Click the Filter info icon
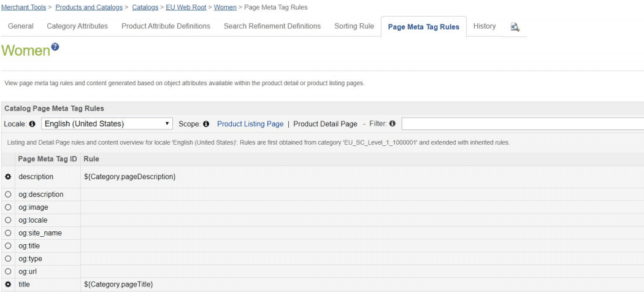644x292 pixels. coord(391,124)
